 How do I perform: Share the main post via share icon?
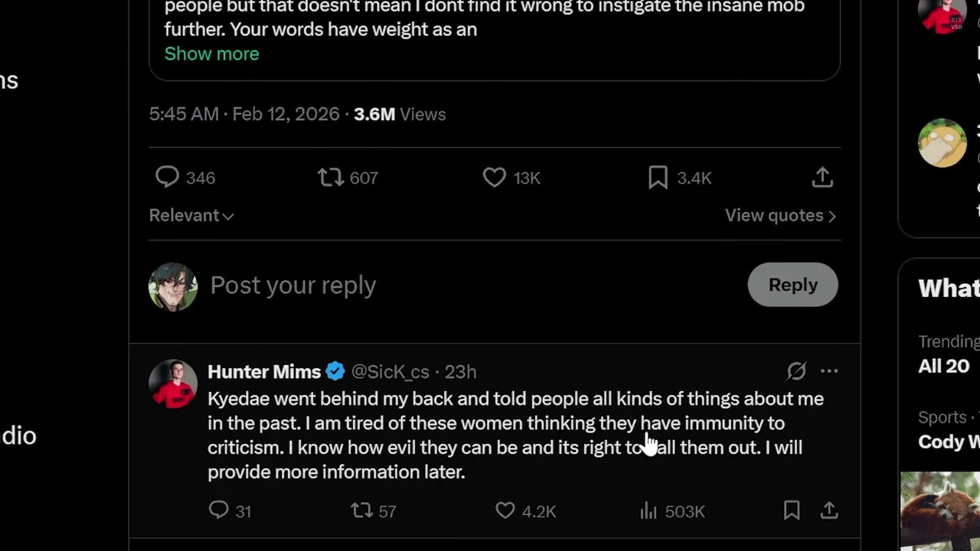click(822, 178)
